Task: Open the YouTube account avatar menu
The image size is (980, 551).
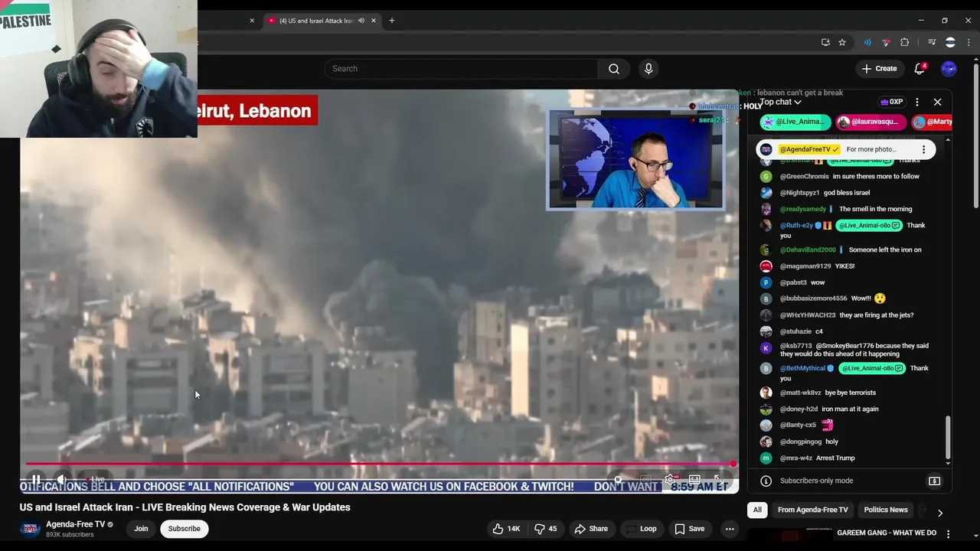Action: (949, 69)
